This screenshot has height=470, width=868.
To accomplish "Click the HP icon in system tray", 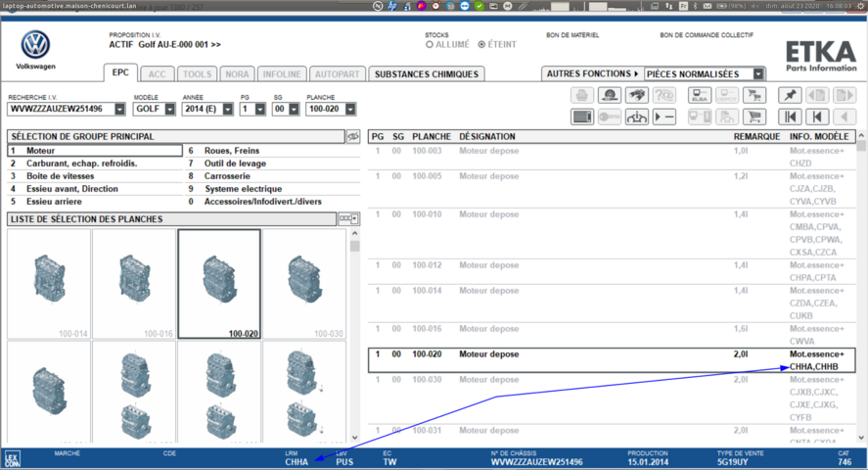I will (392, 6).
